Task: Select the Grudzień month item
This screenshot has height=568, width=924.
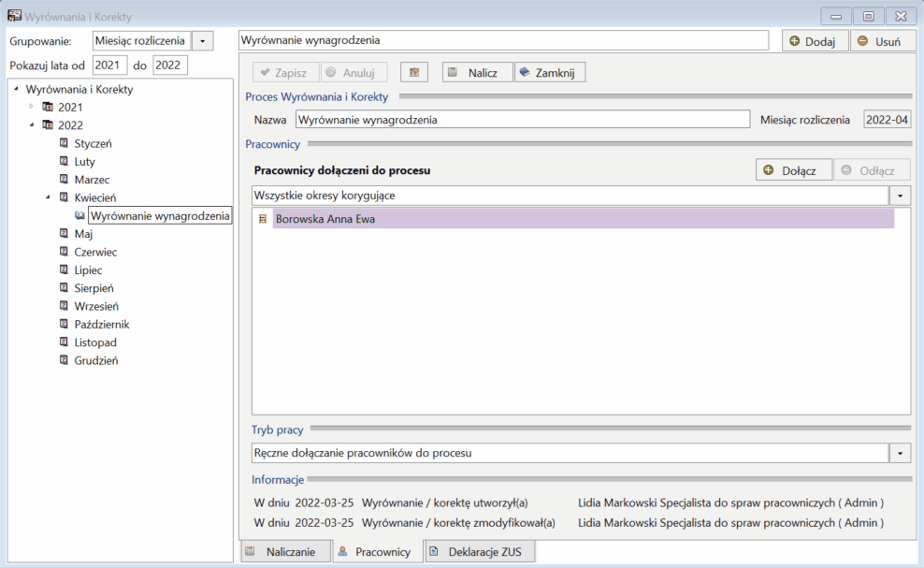Action: tap(96, 360)
